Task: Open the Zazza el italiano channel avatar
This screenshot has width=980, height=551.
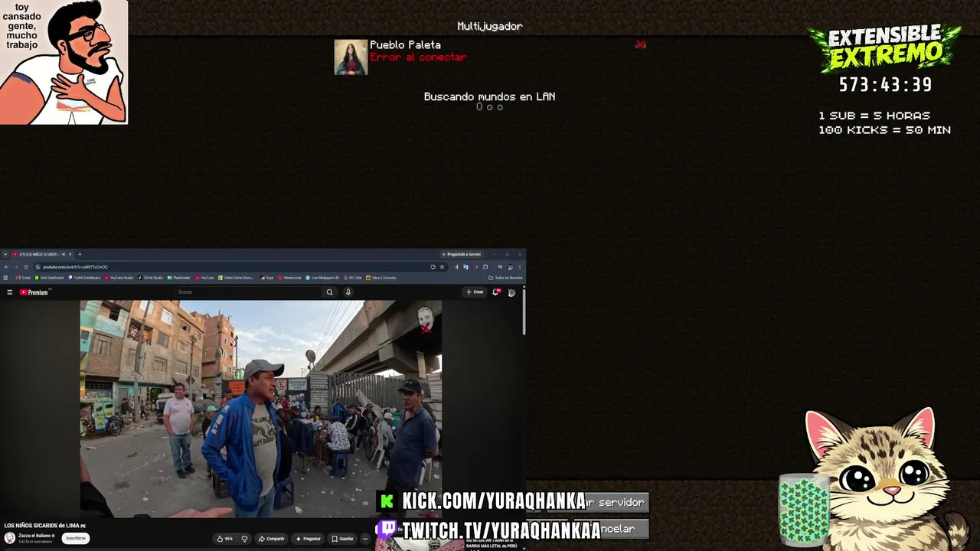Action: click(10, 538)
